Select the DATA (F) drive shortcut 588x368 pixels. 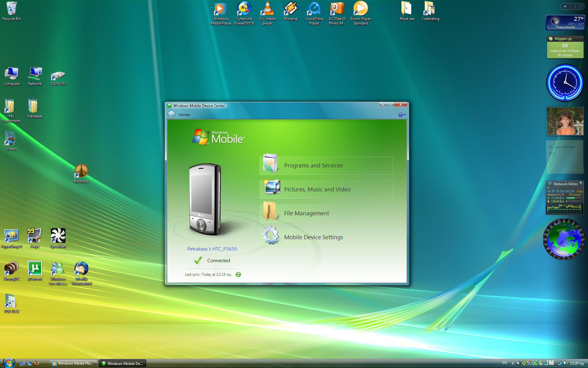pyautogui.click(x=58, y=78)
